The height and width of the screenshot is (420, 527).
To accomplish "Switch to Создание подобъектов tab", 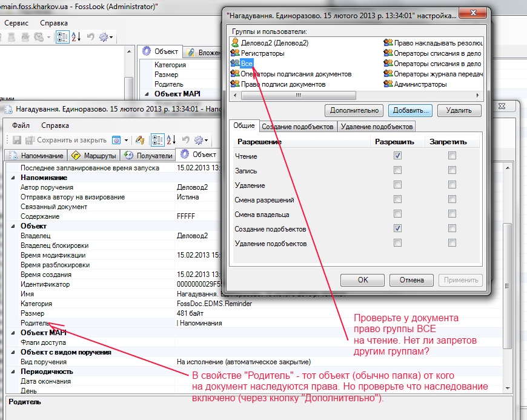I will point(297,127).
